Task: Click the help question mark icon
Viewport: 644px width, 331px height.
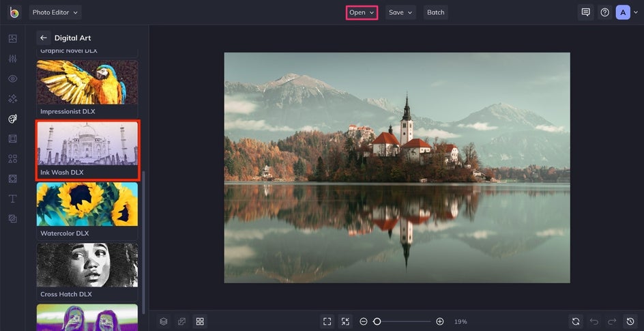Action: click(x=604, y=12)
